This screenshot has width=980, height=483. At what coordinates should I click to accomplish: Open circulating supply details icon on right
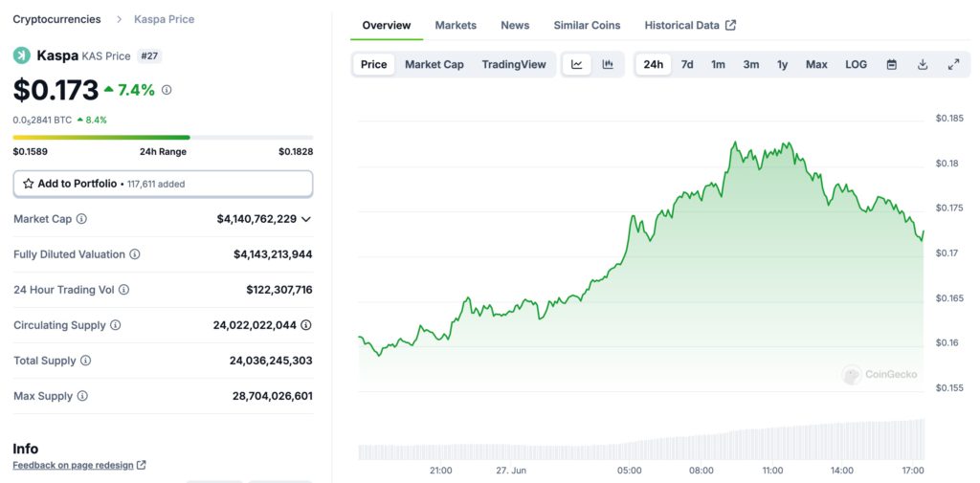pos(306,325)
